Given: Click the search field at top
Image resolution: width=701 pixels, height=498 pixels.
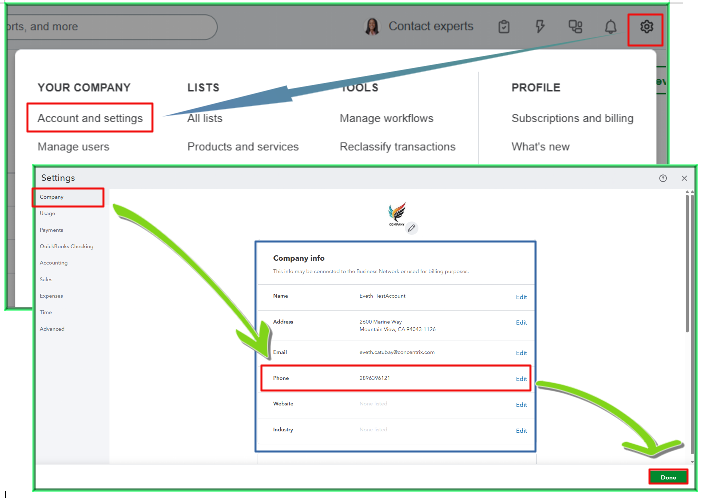Looking at the screenshot, I should (x=112, y=27).
